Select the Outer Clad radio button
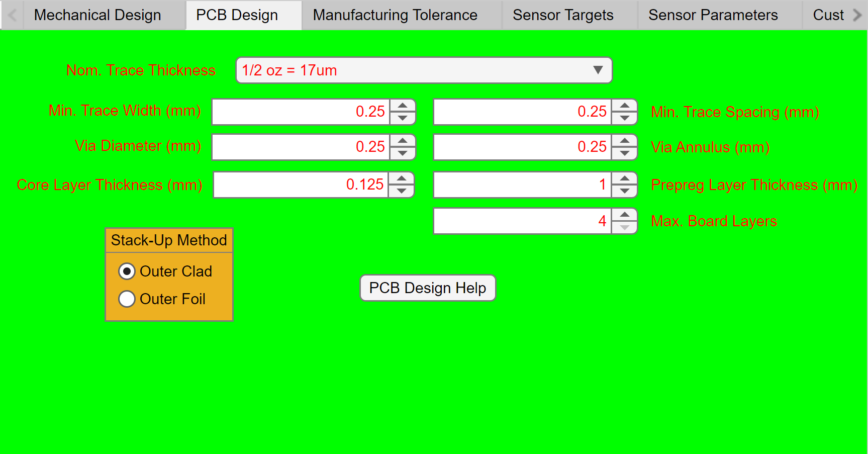868x454 pixels. click(x=127, y=271)
